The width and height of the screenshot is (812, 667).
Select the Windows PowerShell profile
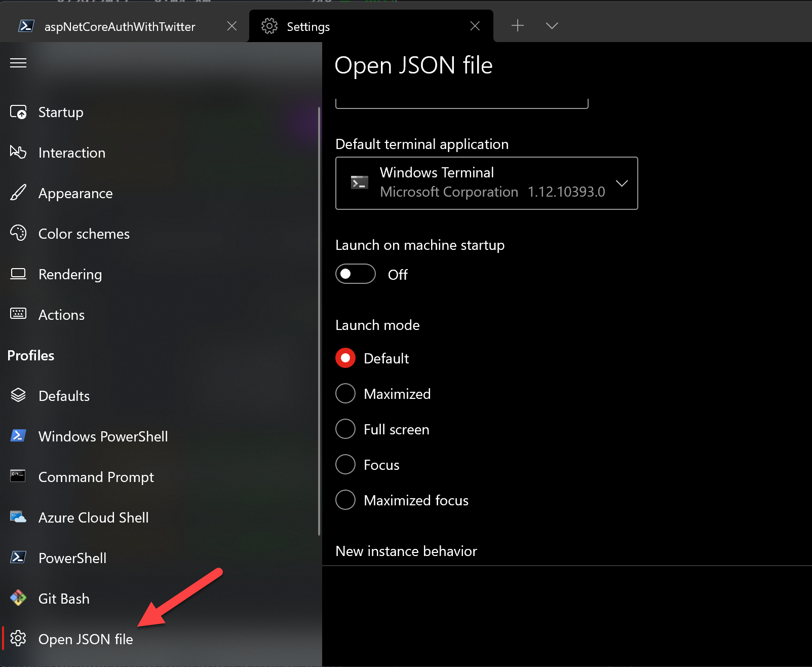[103, 436]
